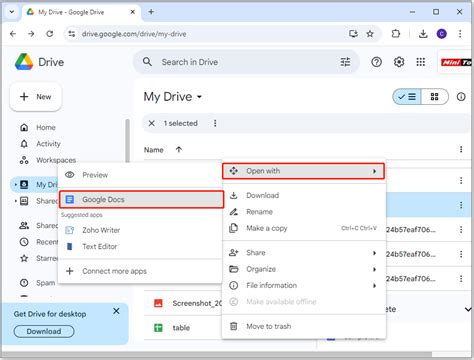This screenshot has width=474, height=360.
Task: Download Drive for desktop
Action: point(44,331)
